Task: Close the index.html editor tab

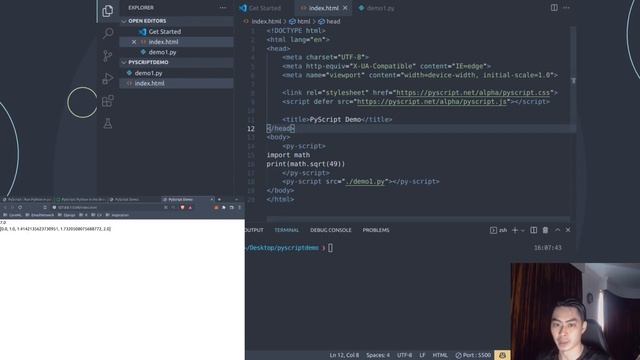Action: [x=345, y=8]
